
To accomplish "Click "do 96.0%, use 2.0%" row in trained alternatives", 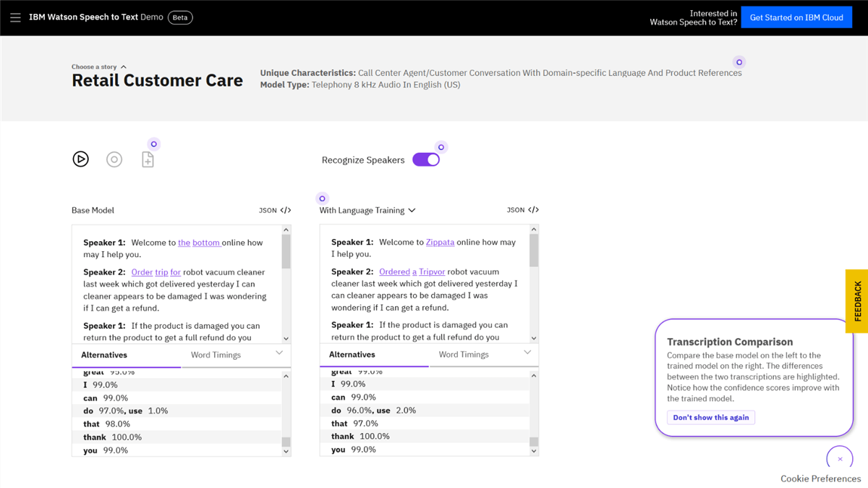I will click(x=425, y=411).
